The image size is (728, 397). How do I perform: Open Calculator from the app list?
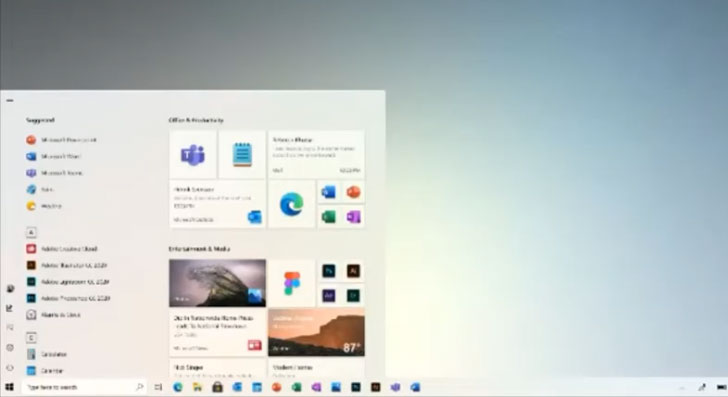point(47,354)
